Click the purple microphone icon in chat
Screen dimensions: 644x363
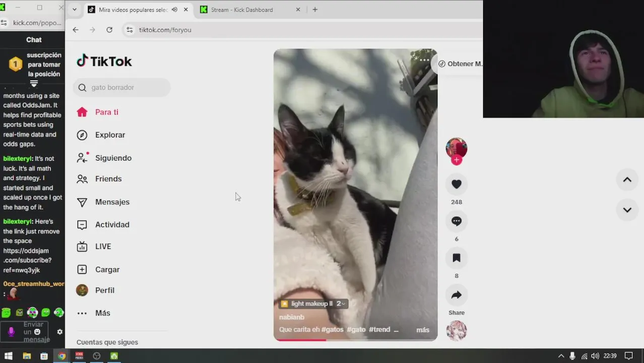pos(11,332)
